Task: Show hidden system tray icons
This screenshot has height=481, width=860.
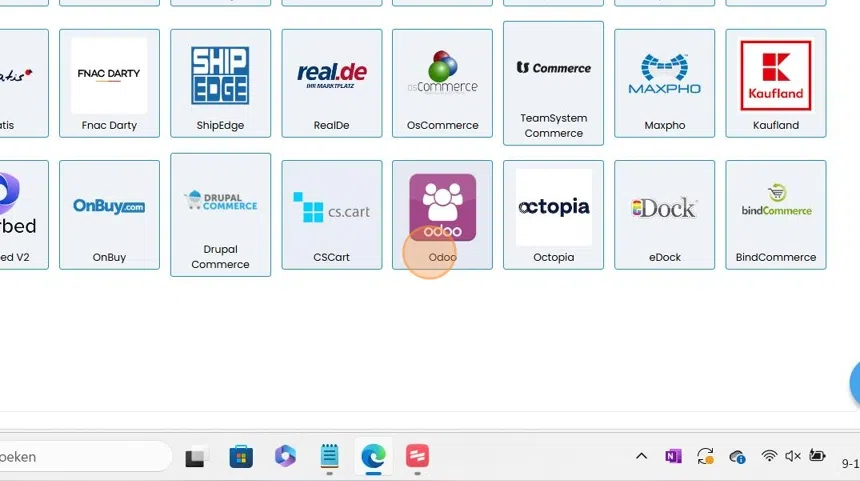Action: click(x=641, y=456)
